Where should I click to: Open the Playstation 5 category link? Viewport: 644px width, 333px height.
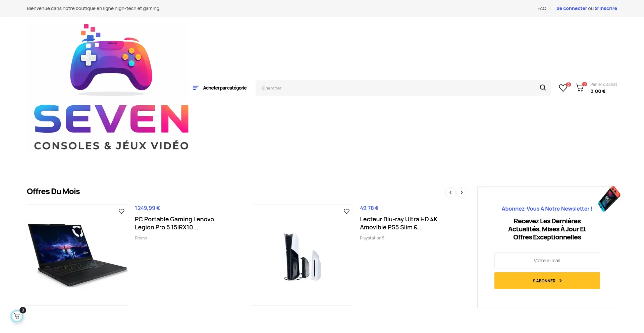pos(372,238)
